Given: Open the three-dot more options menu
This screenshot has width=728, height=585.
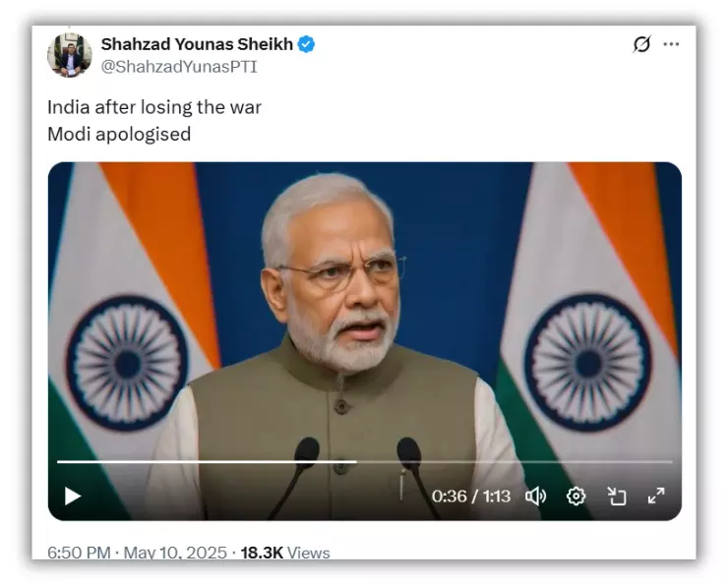Looking at the screenshot, I should pos(671,44).
